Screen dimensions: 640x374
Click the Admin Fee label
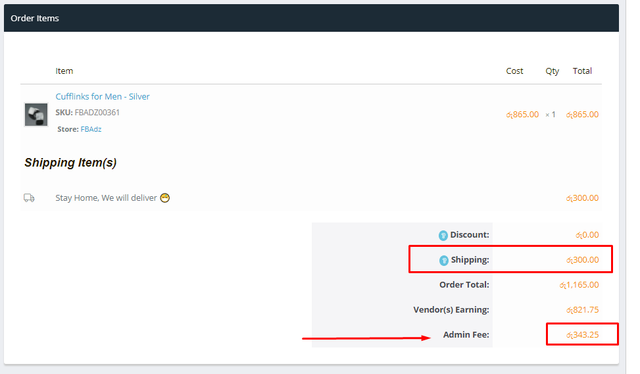click(x=466, y=334)
